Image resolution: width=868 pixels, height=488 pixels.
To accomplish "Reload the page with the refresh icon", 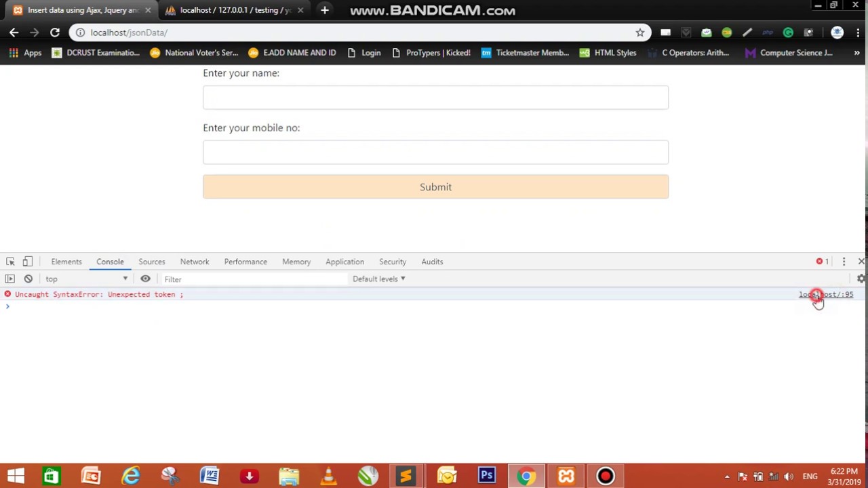I will click(55, 33).
